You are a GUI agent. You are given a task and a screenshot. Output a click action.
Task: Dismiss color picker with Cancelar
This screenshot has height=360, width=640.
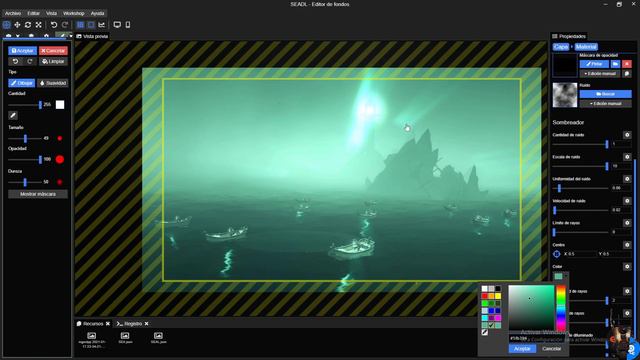click(x=551, y=349)
